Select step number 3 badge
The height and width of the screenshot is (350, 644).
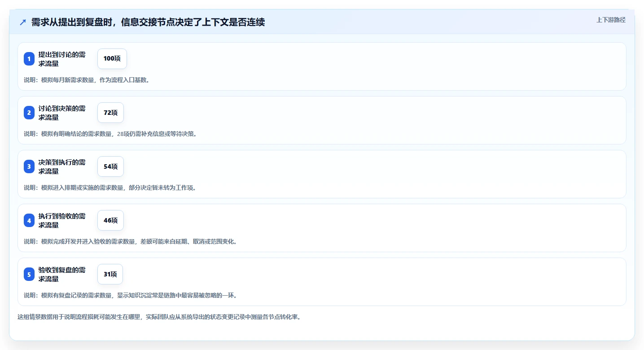(x=29, y=166)
